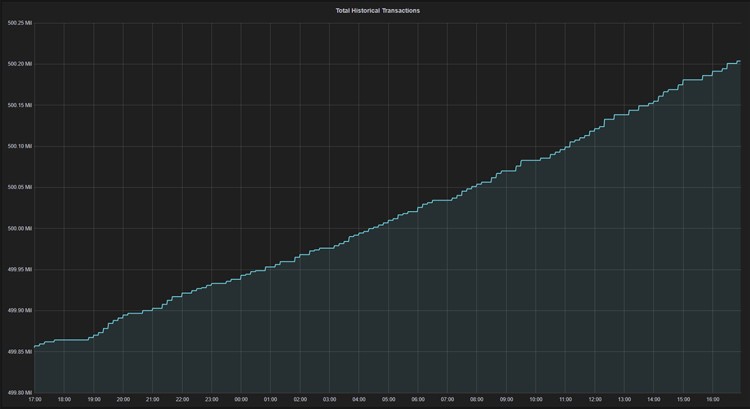Click the 02:00 x-axis time label
The height and width of the screenshot is (409, 750).
pos(300,399)
